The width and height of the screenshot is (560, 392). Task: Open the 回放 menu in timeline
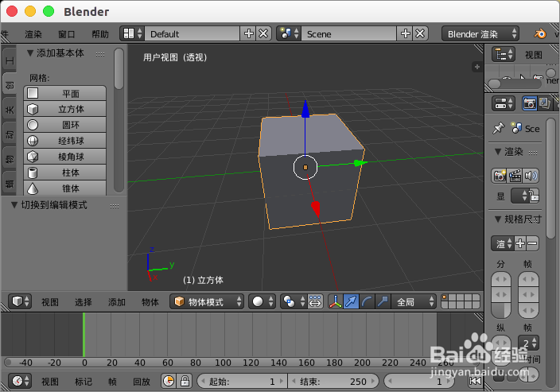point(142,382)
